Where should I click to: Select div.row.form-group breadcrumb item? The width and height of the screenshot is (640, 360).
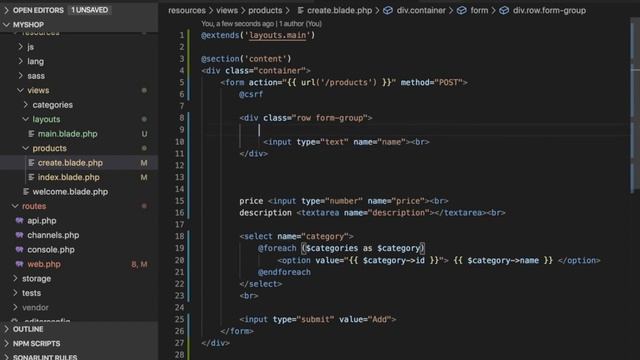tap(549, 11)
